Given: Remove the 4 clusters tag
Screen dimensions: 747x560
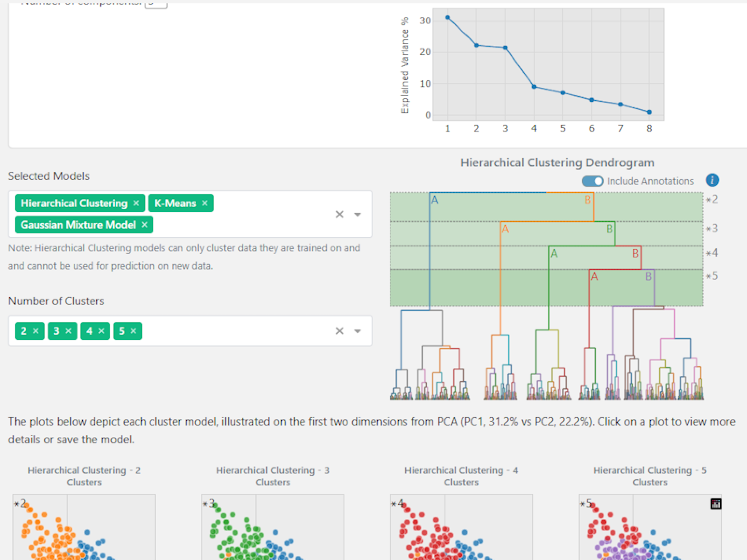Looking at the screenshot, I should coord(101,331).
